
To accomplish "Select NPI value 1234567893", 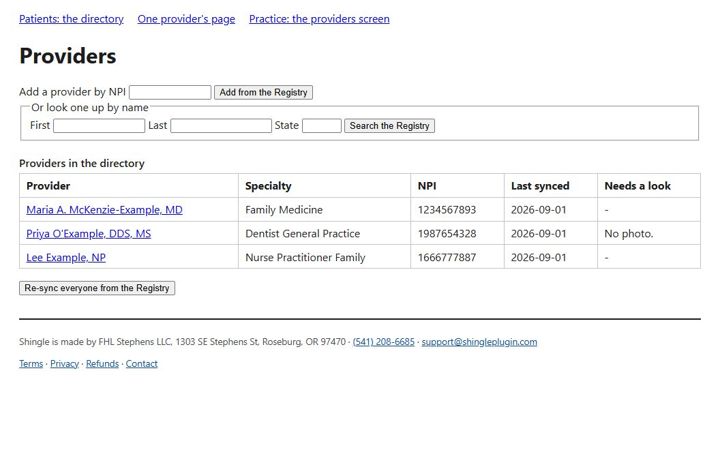I will (447, 210).
